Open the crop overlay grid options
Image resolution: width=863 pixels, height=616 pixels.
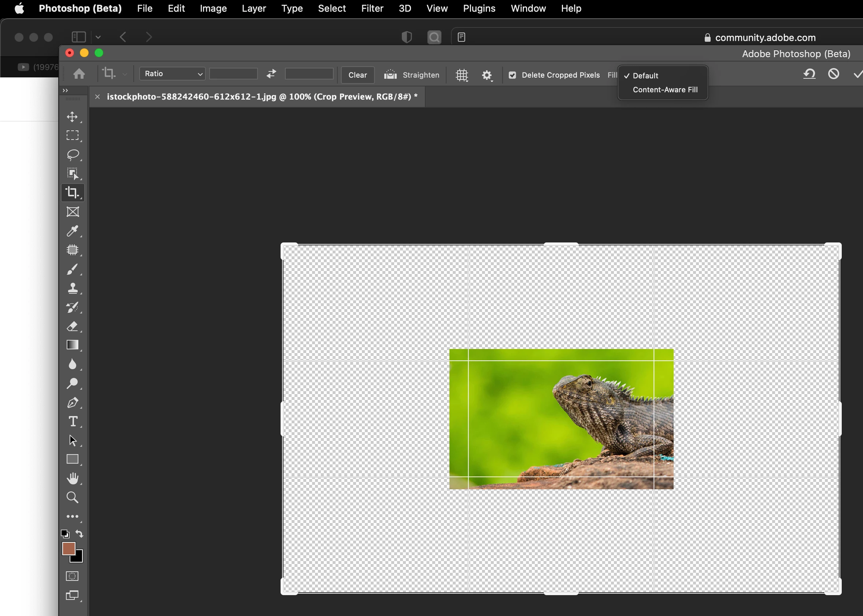point(462,75)
